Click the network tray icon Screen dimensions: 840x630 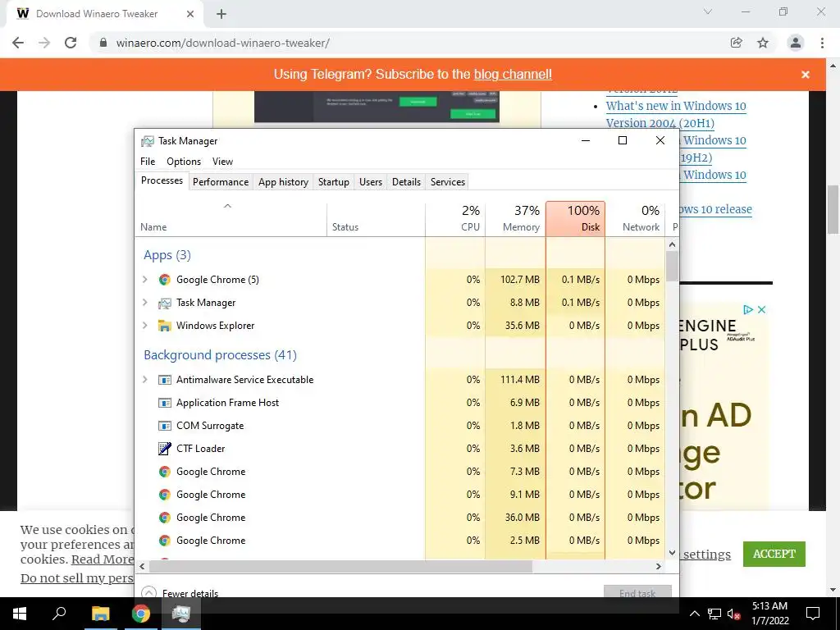pos(714,614)
